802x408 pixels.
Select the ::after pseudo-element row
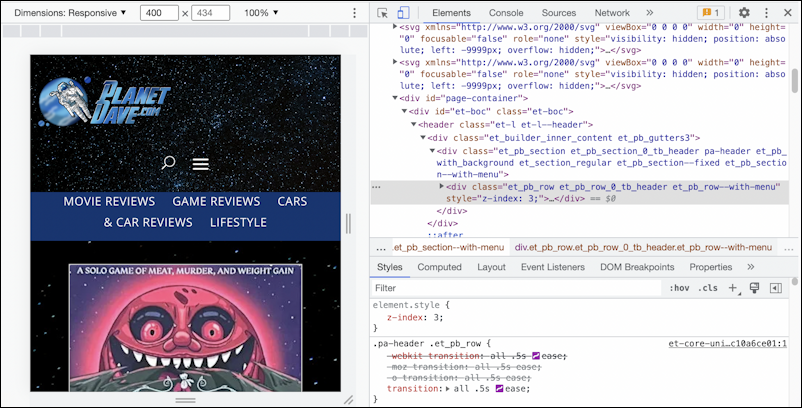445,234
